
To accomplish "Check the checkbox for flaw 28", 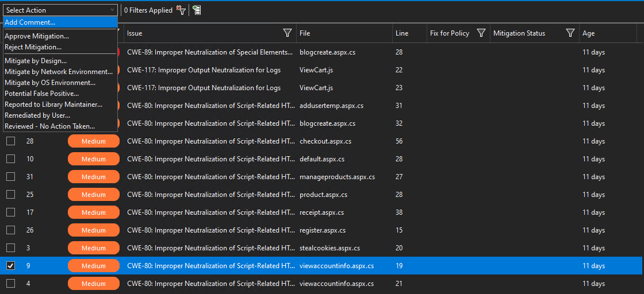I will coord(11,141).
